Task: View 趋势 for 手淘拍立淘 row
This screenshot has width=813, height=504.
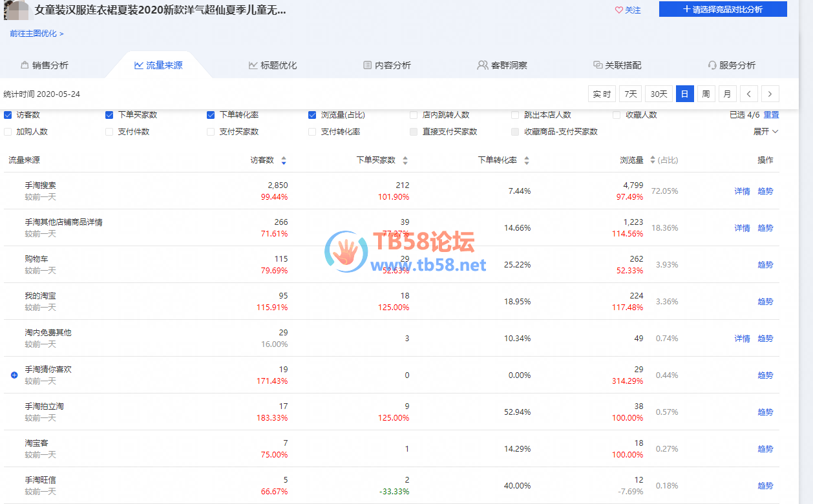Action: click(x=765, y=412)
